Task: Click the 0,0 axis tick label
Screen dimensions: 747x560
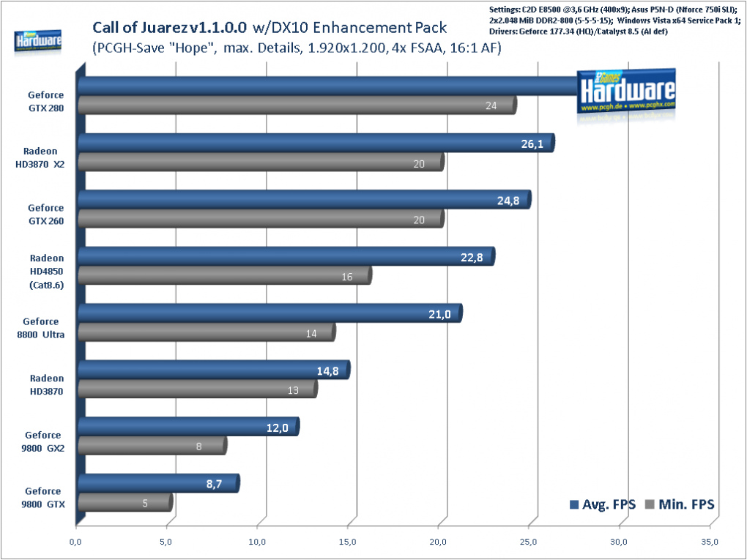Action: pyautogui.click(x=75, y=542)
